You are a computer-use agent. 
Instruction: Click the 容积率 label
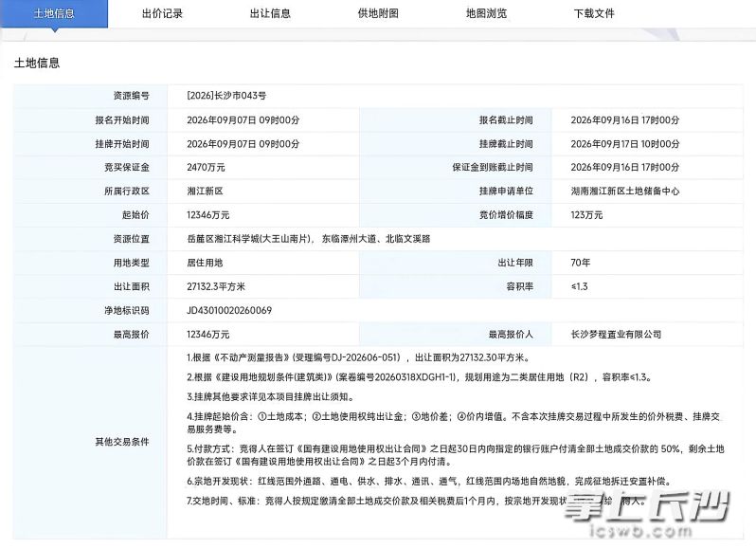coord(520,286)
